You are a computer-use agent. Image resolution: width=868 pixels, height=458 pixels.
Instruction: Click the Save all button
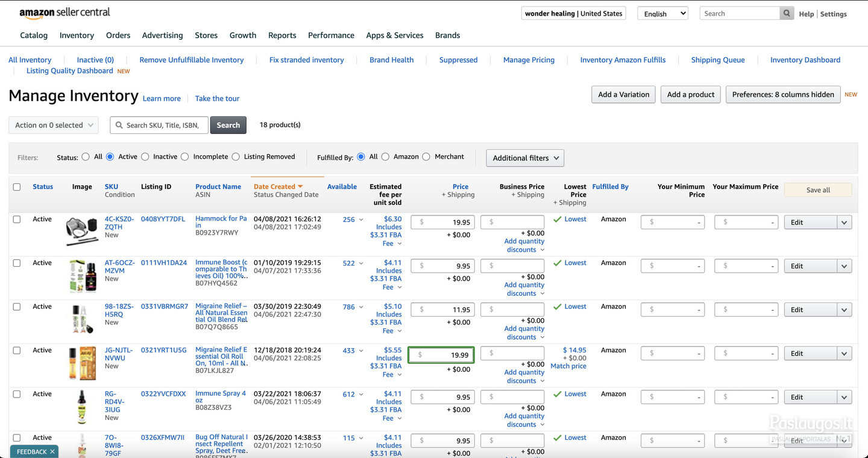tap(818, 190)
